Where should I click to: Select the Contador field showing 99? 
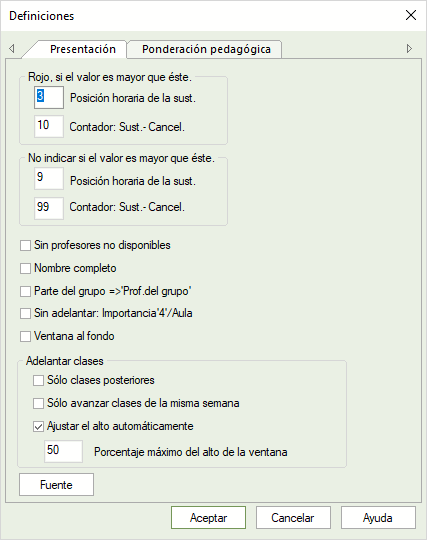point(49,208)
